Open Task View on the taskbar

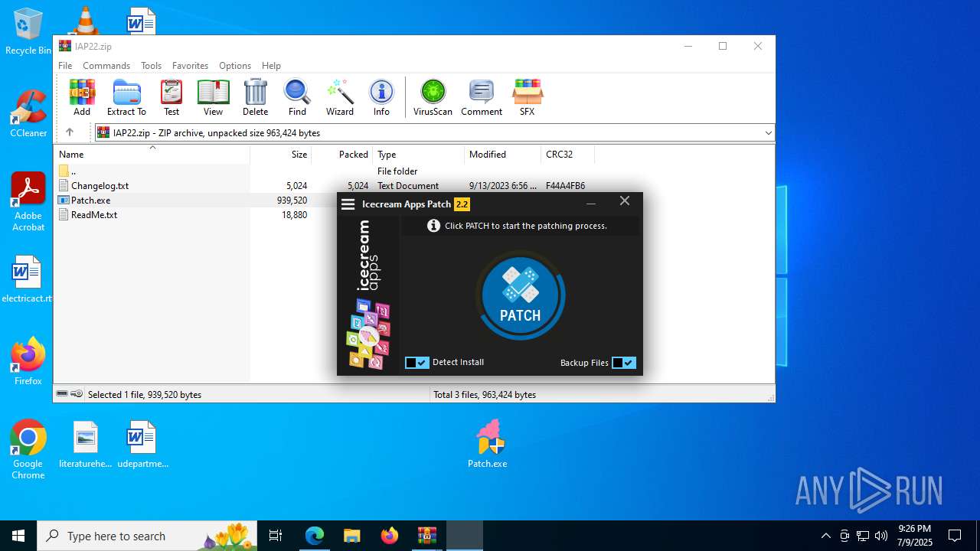tap(276, 536)
